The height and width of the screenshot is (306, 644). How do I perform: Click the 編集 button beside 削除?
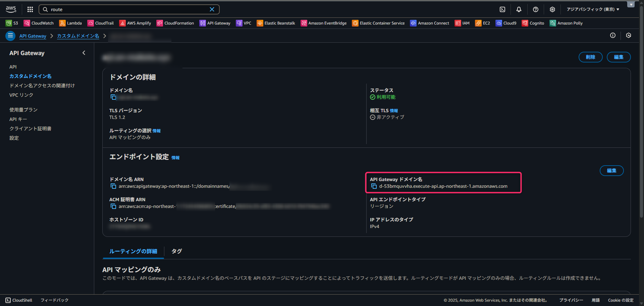(619, 57)
